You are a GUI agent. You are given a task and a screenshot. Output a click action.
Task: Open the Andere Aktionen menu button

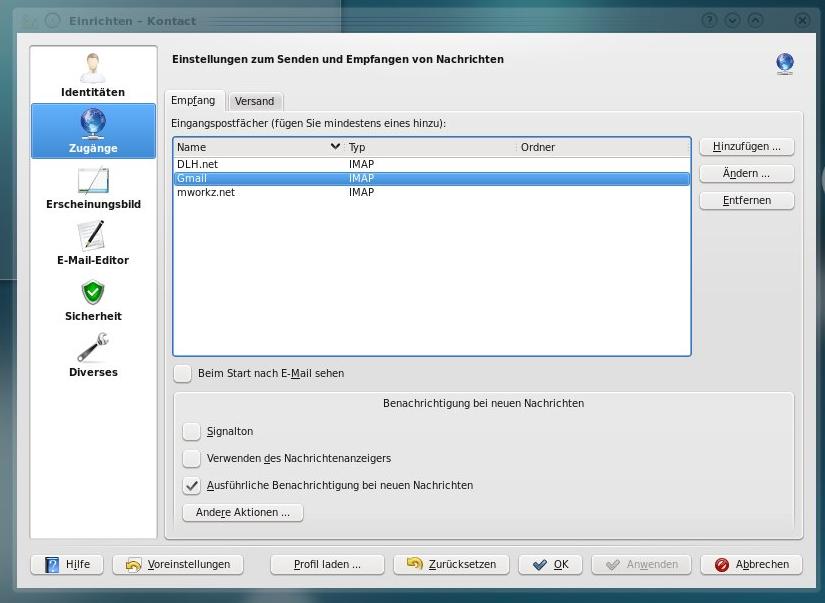(x=243, y=512)
